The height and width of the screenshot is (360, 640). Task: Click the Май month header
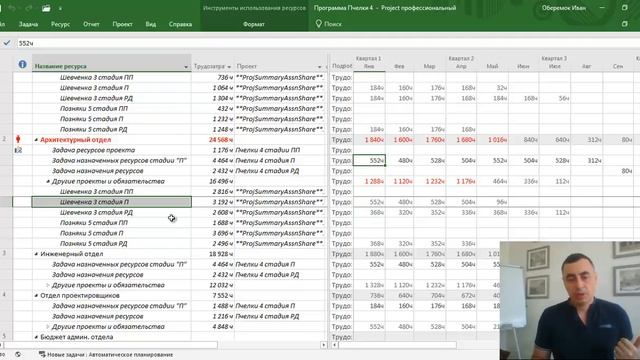[492, 67]
